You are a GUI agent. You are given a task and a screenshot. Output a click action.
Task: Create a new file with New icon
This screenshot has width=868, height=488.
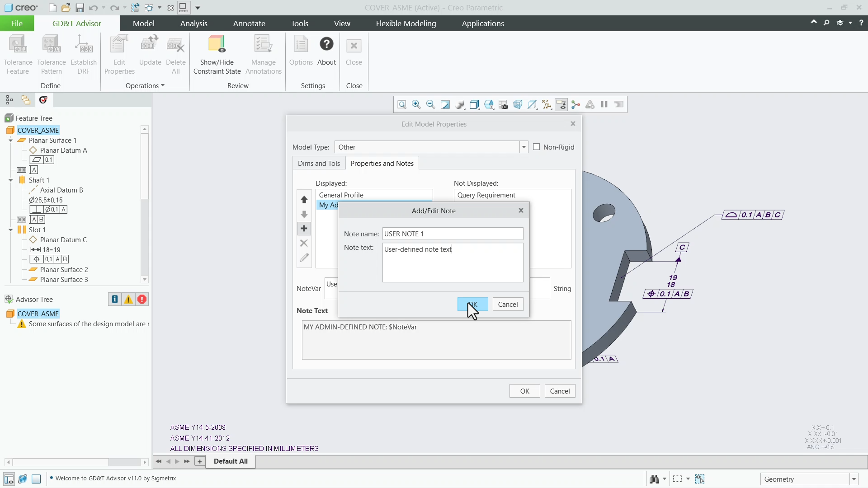click(53, 8)
